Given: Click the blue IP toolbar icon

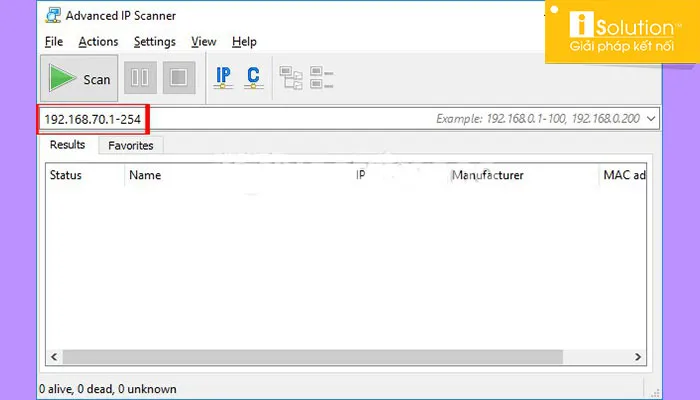Looking at the screenshot, I should coord(223,78).
